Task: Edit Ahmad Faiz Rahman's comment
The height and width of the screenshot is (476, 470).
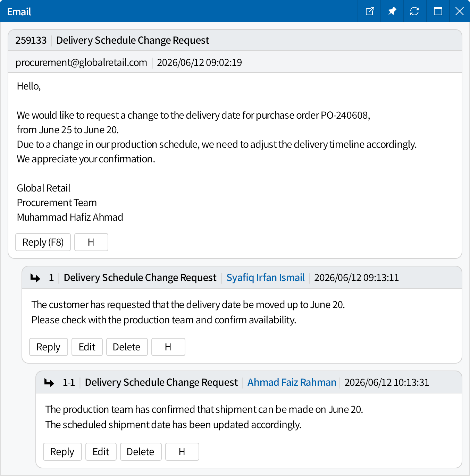Action: click(x=101, y=452)
